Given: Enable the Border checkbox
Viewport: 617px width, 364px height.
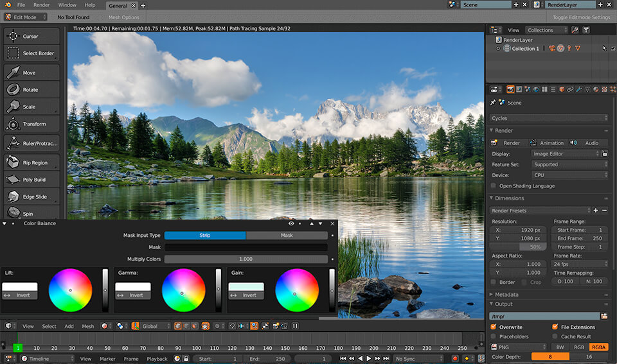Looking at the screenshot, I should coord(494,282).
